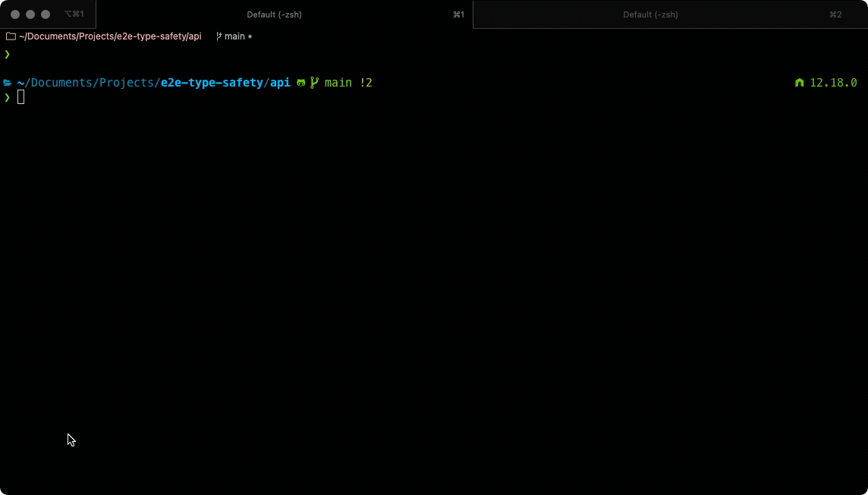
Task: Click the green git branch icon in the prompt
Action: point(314,83)
